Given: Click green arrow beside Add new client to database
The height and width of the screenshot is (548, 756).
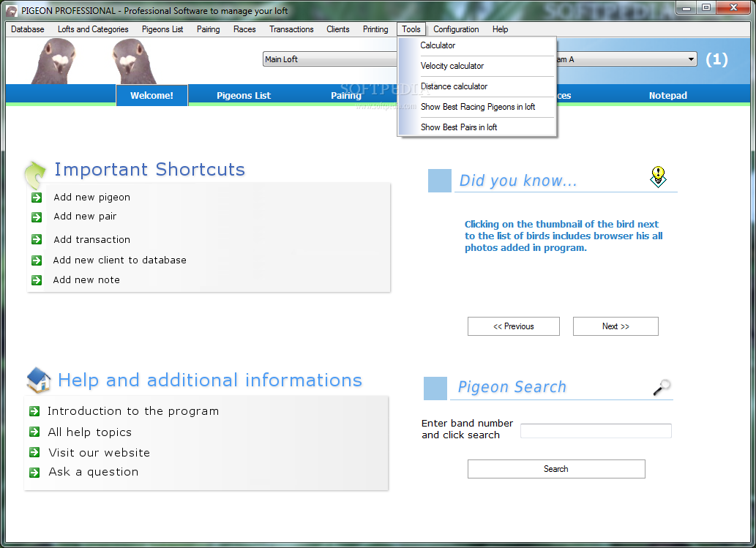Looking at the screenshot, I should click(37, 260).
